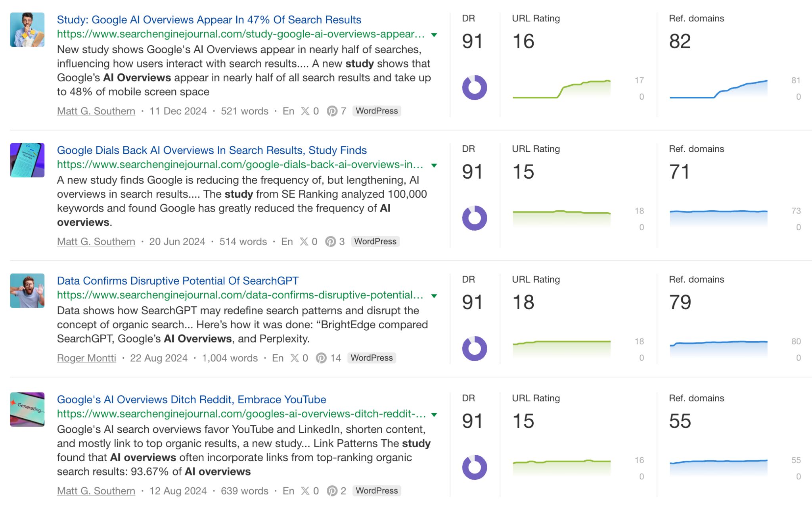This screenshot has height=508, width=812.
Task: Open Roger Montti's author profile
Action: click(87, 358)
